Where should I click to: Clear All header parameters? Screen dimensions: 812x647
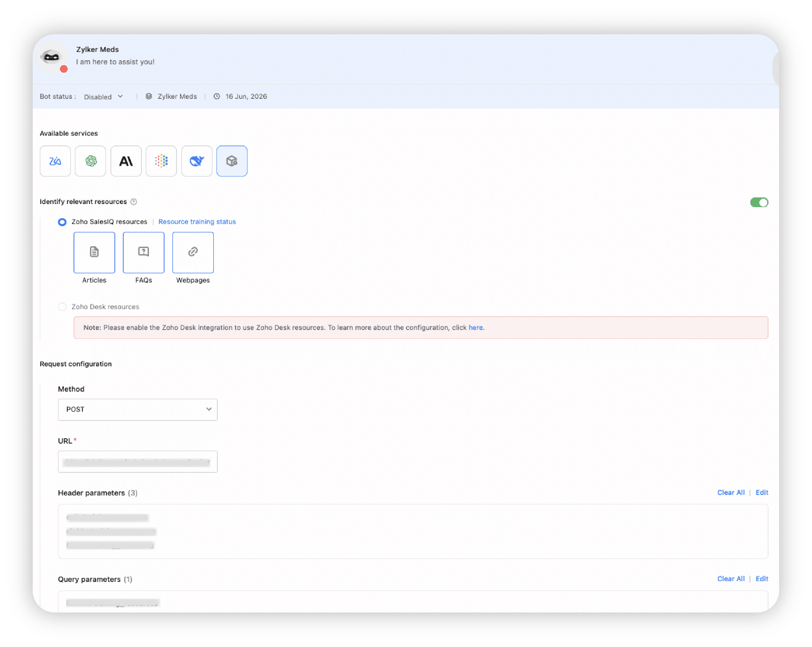tap(731, 493)
